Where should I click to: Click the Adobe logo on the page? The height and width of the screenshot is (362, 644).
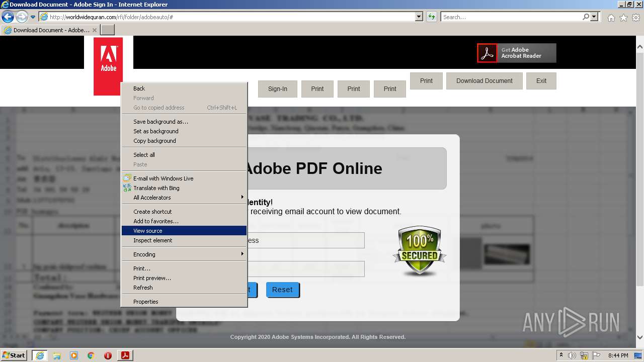pos(108,66)
